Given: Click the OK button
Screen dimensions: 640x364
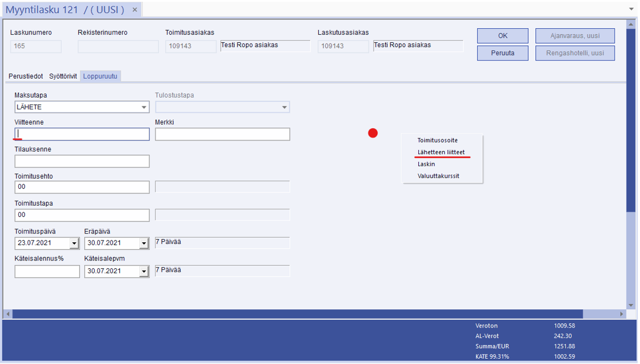Looking at the screenshot, I should 502,36.
